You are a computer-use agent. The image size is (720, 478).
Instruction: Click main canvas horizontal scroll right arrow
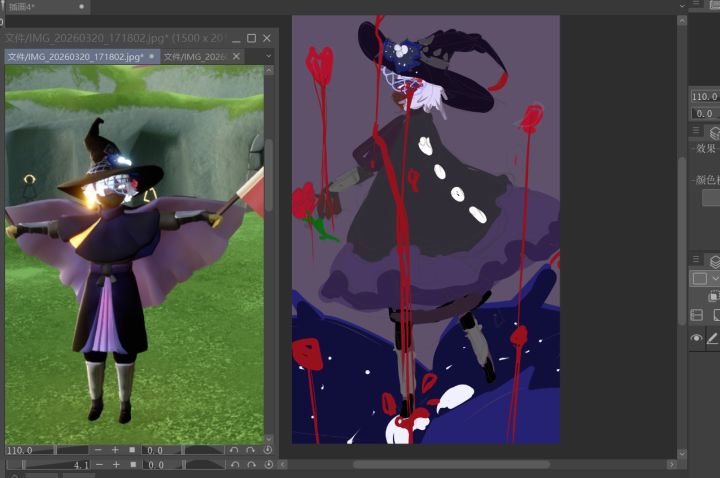(x=672, y=465)
